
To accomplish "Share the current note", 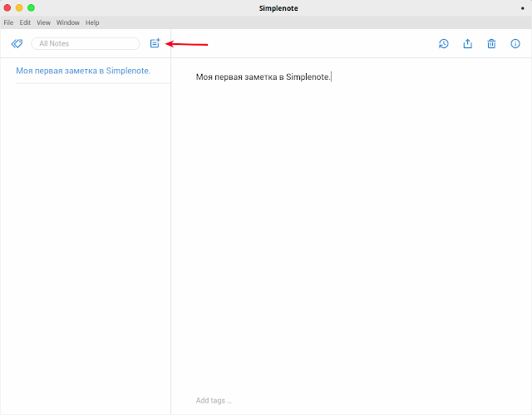I will 467,43.
